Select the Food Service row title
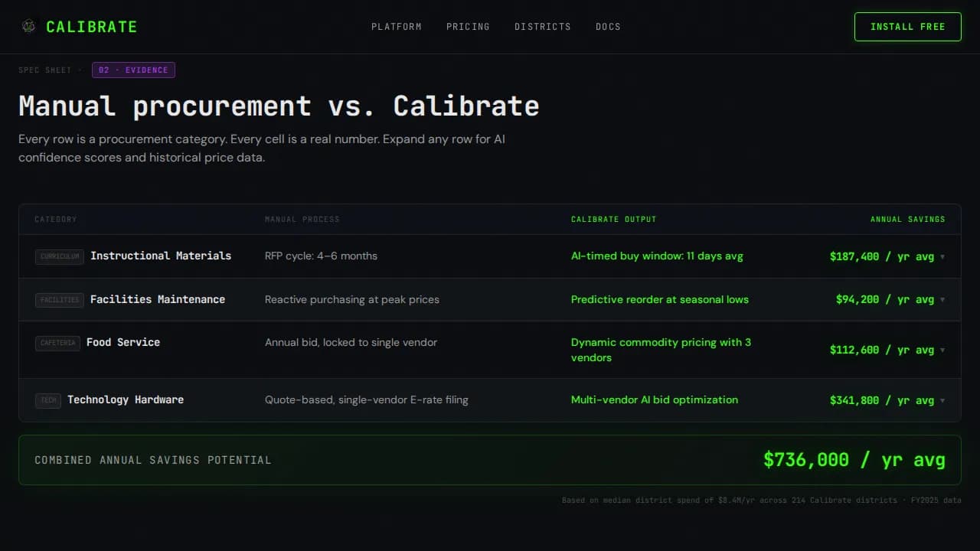980x551 pixels. [x=123, y=342]
